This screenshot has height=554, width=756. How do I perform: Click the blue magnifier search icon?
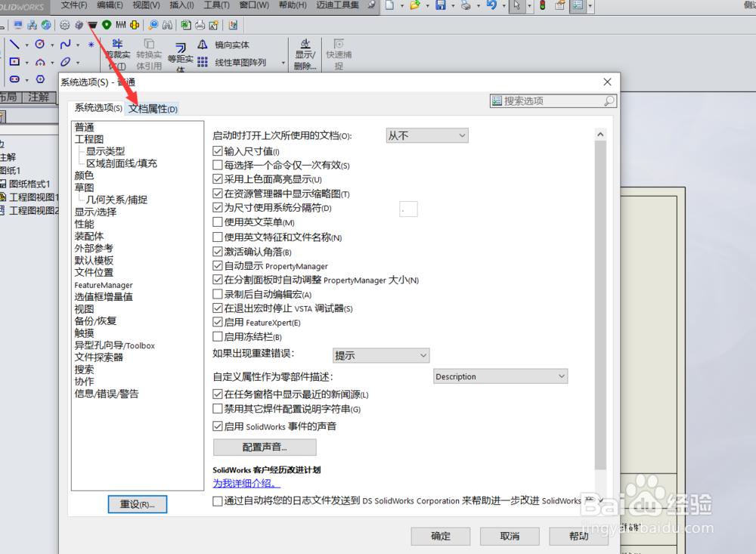[x=153, y=25]
